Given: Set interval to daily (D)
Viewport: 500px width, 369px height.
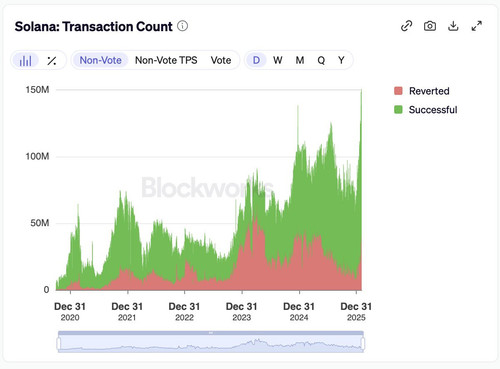Looking at the screenshot, I should (256, 60).
